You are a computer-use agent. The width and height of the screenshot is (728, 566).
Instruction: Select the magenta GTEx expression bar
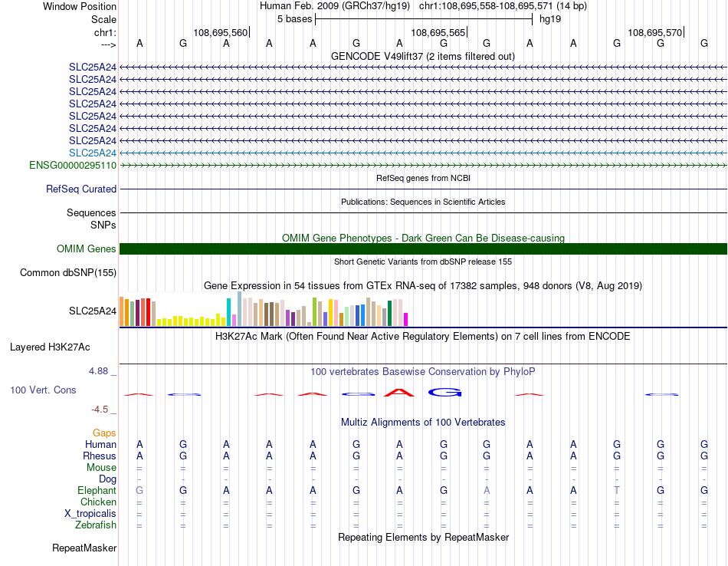point(405,320)
